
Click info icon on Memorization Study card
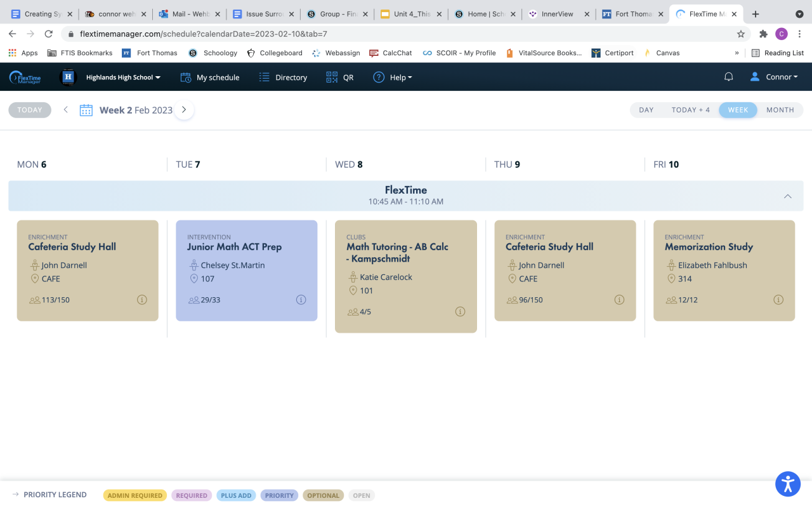click(x=778, y=300)
